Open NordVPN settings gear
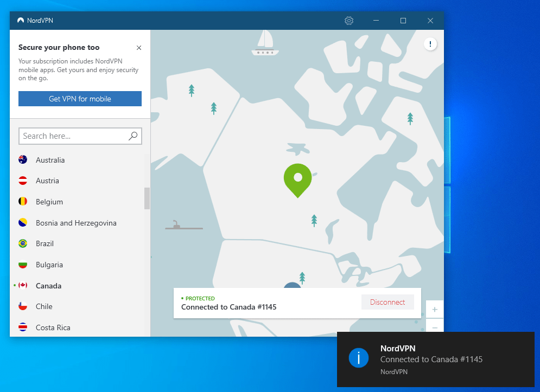540x392 pixels. pos(349,21)
